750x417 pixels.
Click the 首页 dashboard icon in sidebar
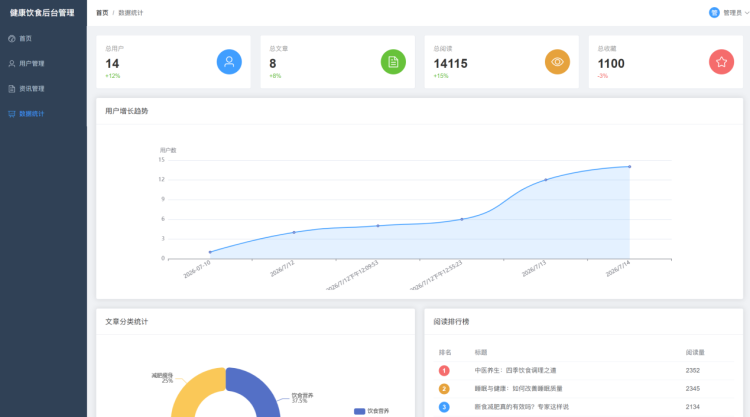(x=12, y=39)
